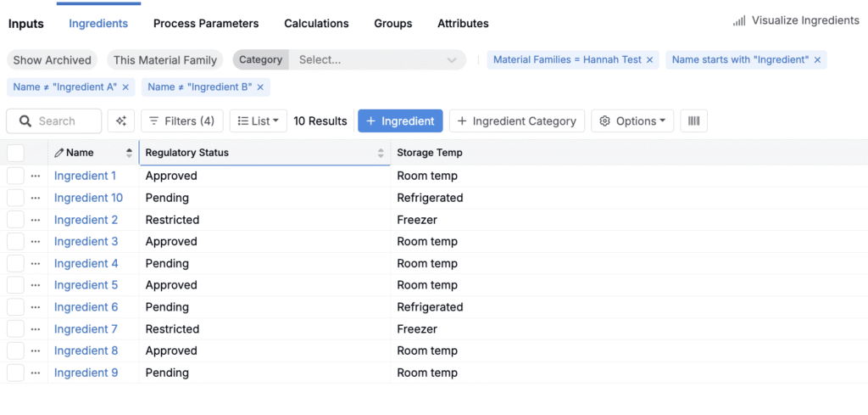
Task: Remove the Material Families = Hannah Test filter
Action: coord(650,60)
